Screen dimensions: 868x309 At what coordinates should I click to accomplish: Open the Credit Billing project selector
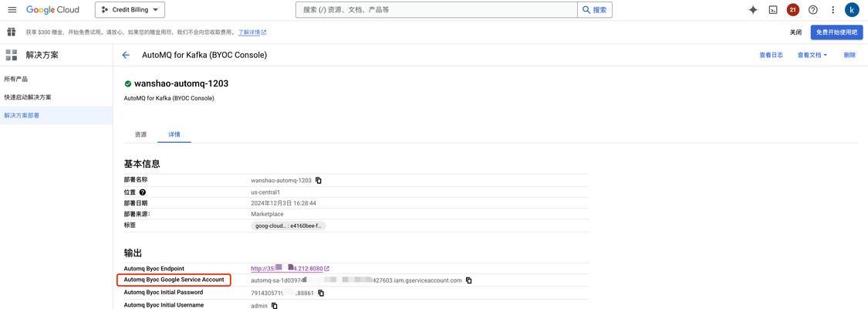[130, 10]
